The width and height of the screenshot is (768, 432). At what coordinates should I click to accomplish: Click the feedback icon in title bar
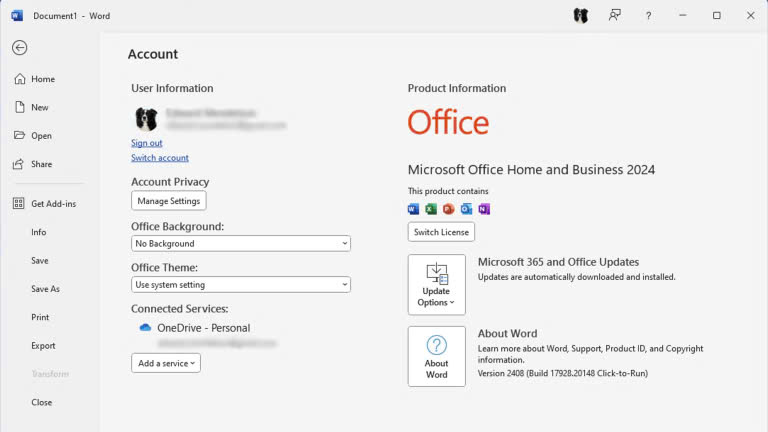click(615, 16)
